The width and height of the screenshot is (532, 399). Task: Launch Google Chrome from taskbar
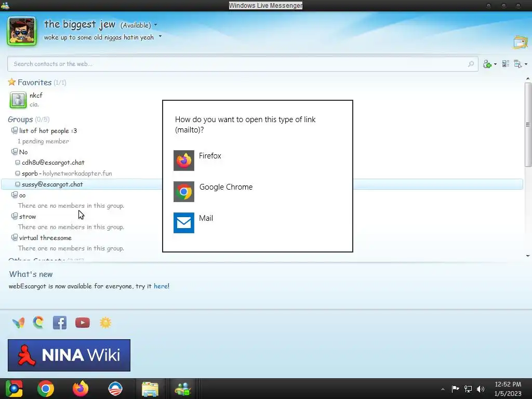click(46, 389)
